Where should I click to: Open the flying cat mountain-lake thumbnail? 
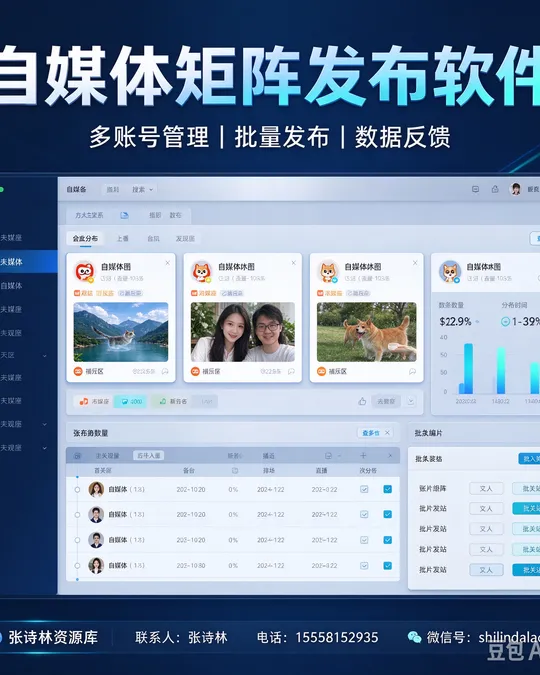click(121, 332)
